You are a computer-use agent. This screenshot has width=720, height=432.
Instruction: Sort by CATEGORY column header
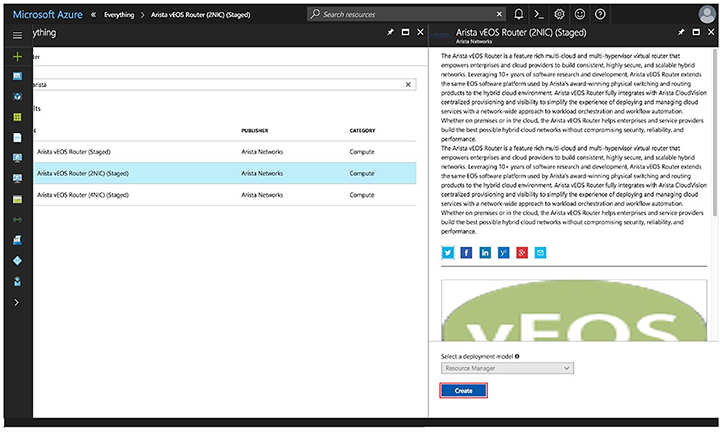362,131
